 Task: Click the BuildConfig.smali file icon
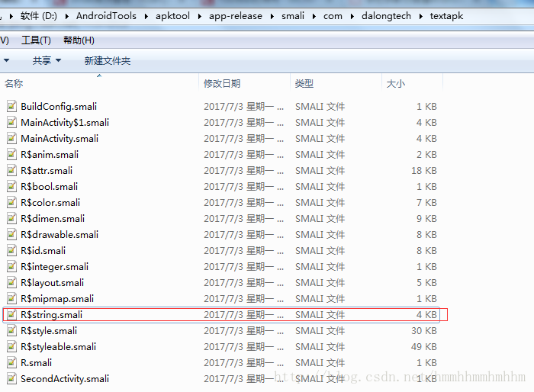tap(11, 106)
